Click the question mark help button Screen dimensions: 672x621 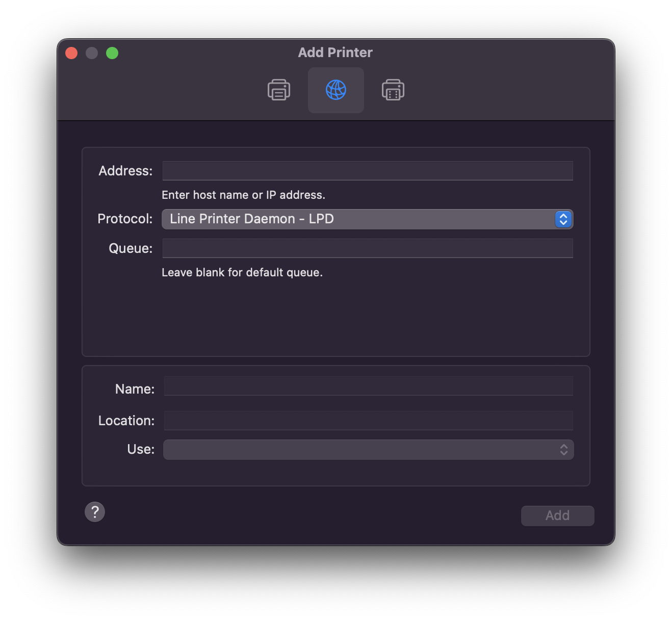(x=95, y=512)
